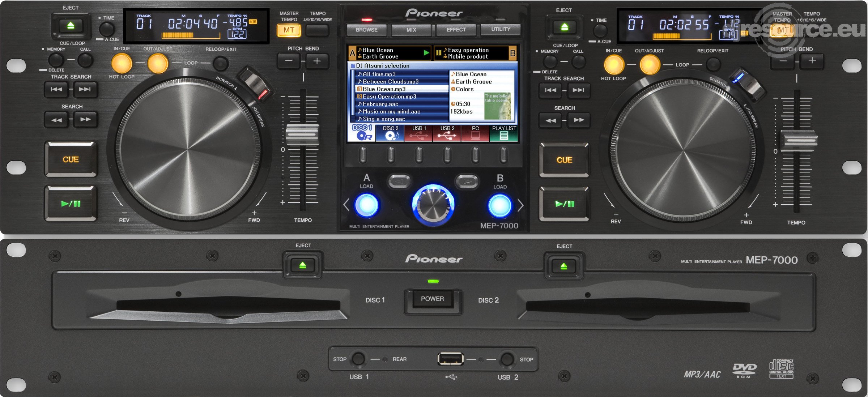Play/pause the right deck

point(564,204)
